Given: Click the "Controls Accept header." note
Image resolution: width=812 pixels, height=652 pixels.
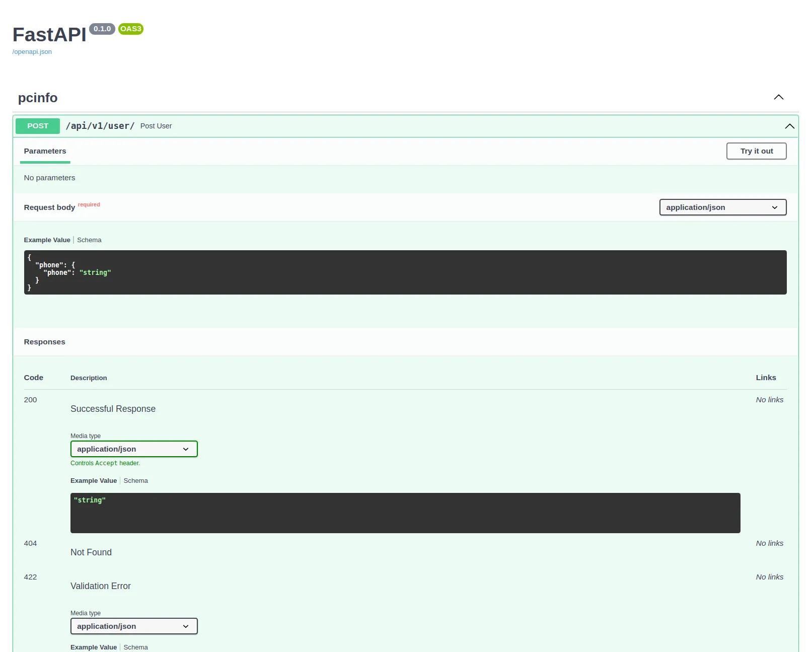Looking at the screenshot, I should tap(105, 463).
